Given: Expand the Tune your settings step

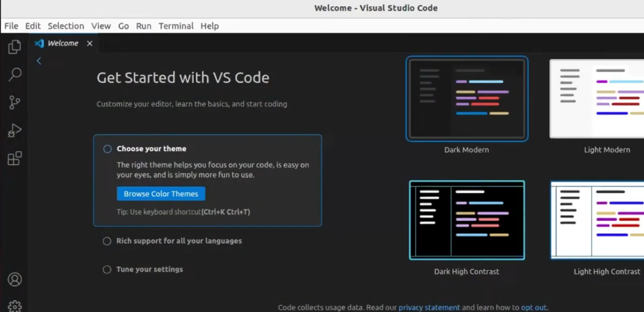Looking at the screenshot, I should [150, 269].
